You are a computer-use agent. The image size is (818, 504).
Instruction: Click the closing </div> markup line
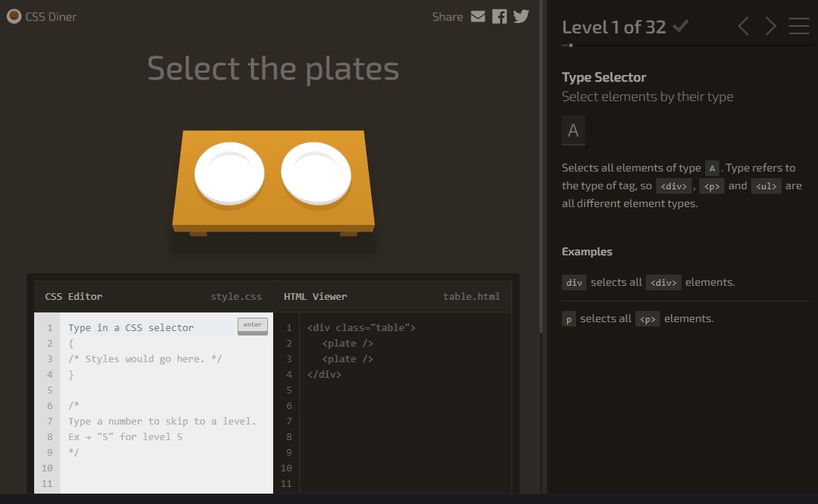[324, 374]
